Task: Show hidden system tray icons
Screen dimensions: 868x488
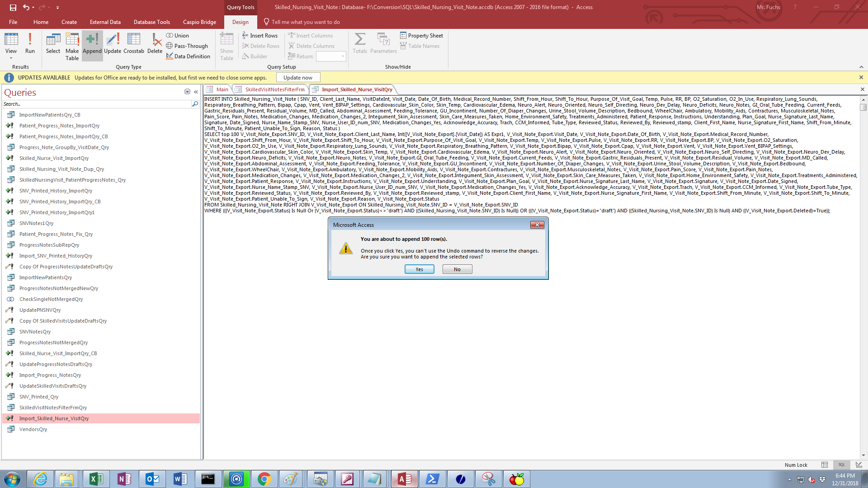Action: tap(789, 479)
